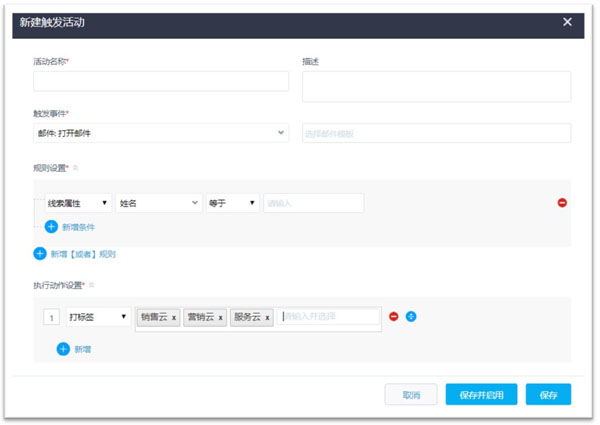Open the 等于 operator dropdown
Screen dimensions: 600x425
click(232, 203)
